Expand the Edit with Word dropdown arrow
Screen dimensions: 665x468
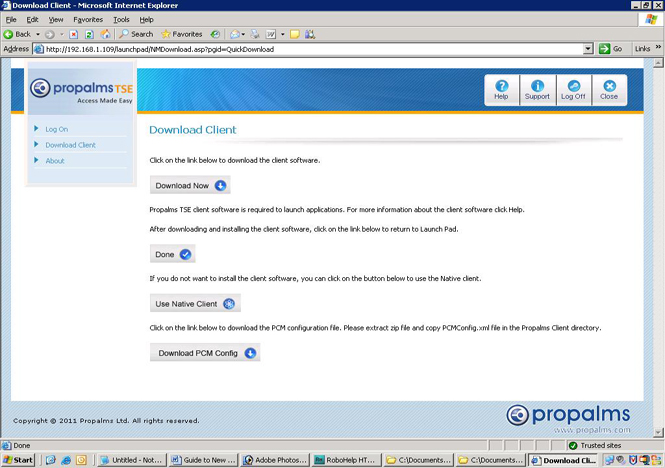tap(282, 34)
